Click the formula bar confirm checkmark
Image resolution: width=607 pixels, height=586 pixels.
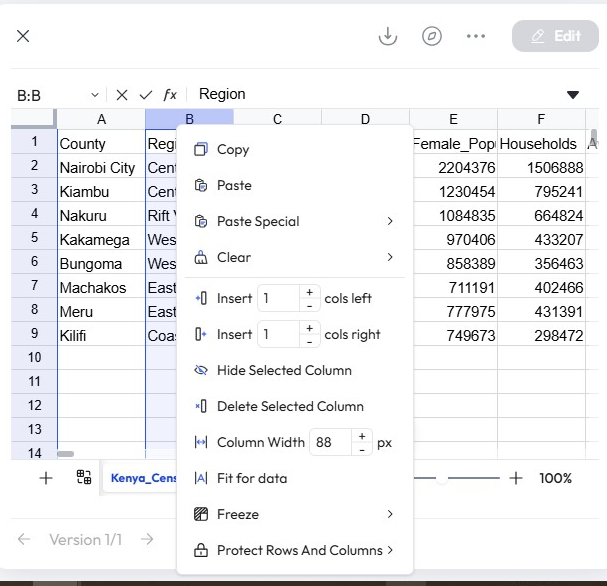tap(146, 95)
